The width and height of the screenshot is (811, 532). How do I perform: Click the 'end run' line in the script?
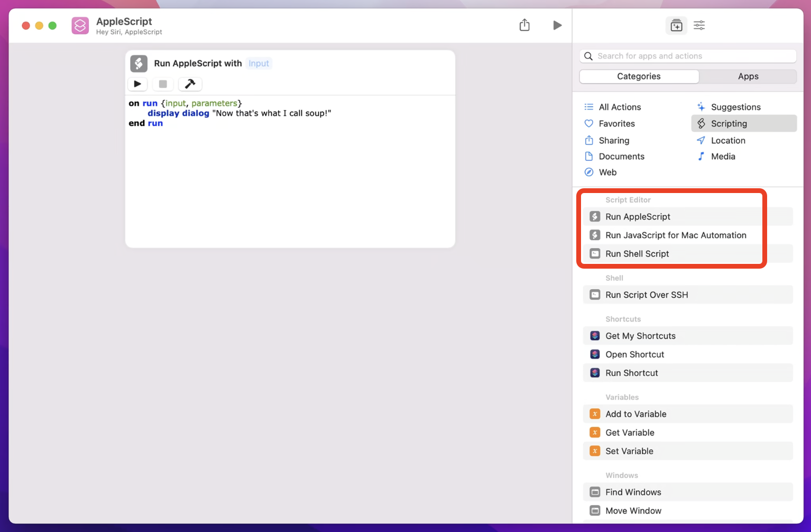coord(146,123)
